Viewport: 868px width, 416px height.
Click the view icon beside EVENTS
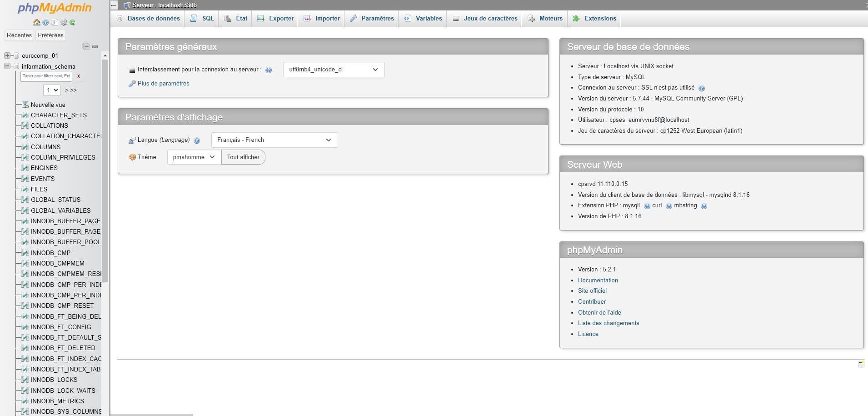point(25,179)
